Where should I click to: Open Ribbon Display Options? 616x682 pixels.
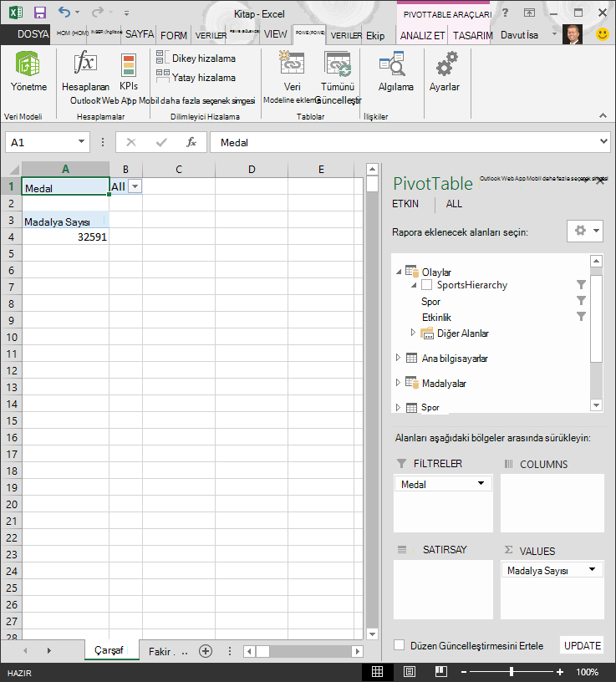[x=529, y=13]
